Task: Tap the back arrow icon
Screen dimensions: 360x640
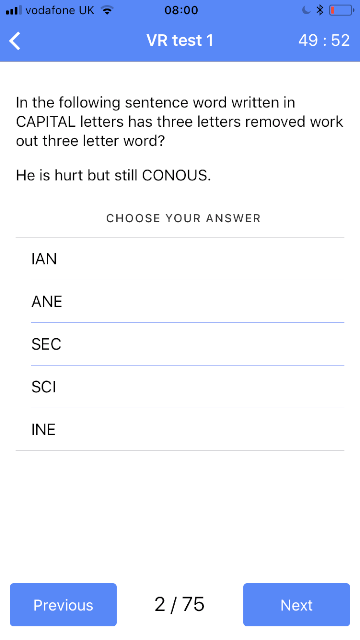Action: [x=15, y=41]
